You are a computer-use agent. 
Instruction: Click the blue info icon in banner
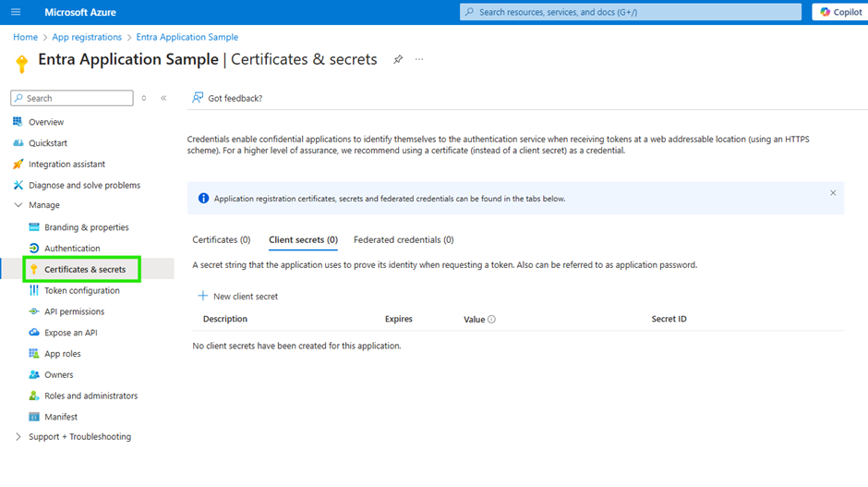(x=203, y=199)
